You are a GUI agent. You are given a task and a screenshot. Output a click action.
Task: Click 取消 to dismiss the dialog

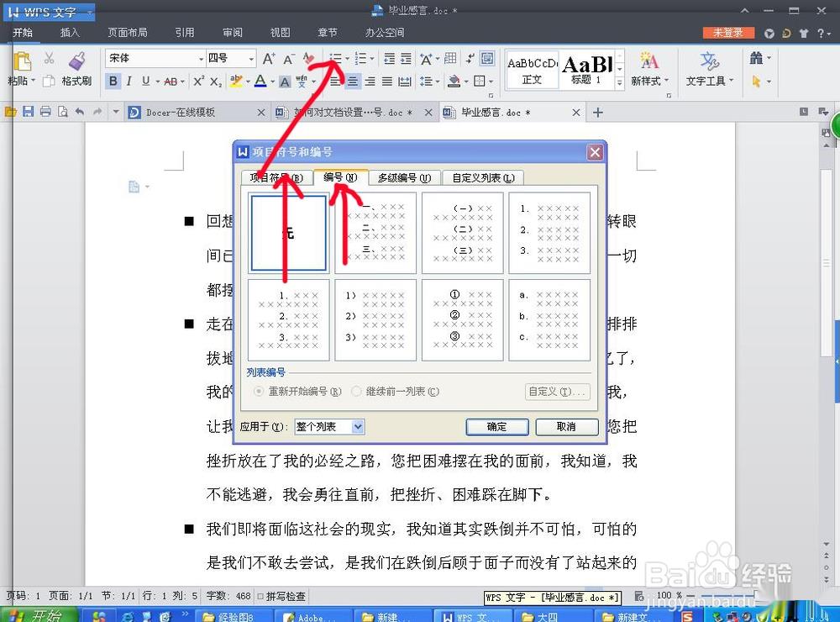pyautogui.click(x=566, y=427)
